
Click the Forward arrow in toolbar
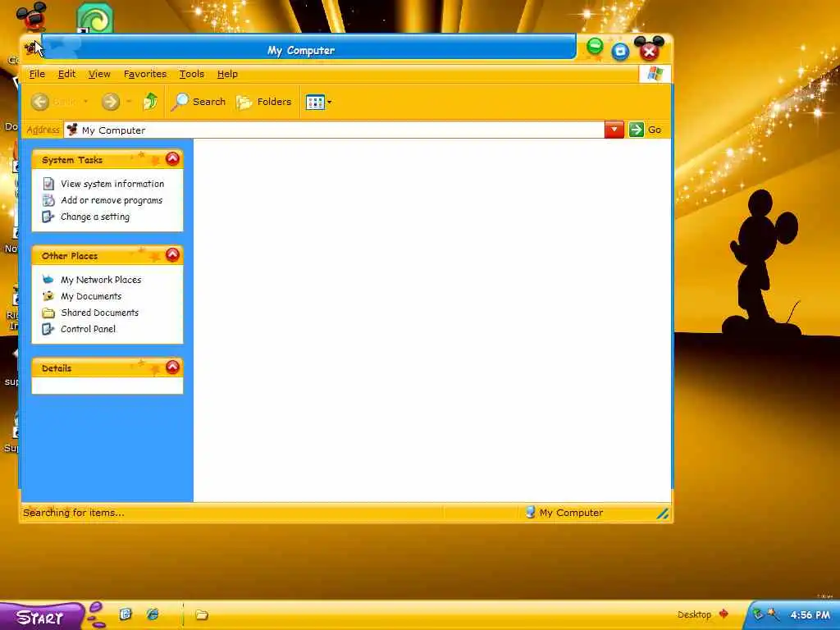111,102
